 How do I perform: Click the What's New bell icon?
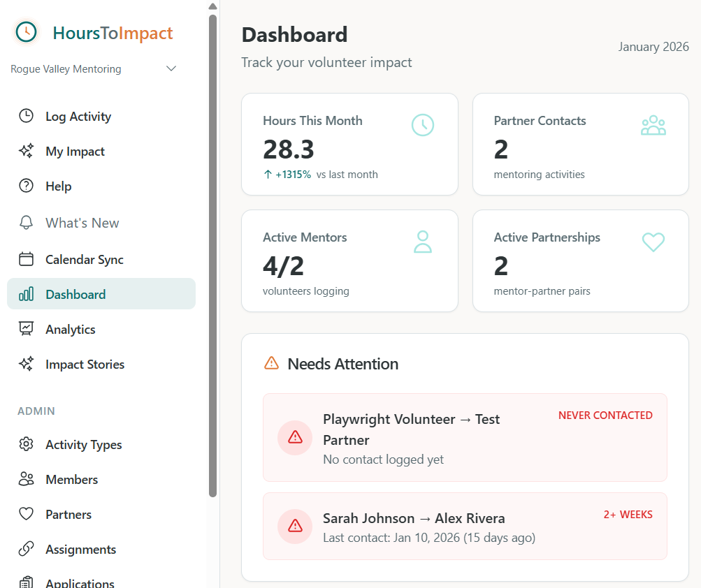tap(26, 223)
